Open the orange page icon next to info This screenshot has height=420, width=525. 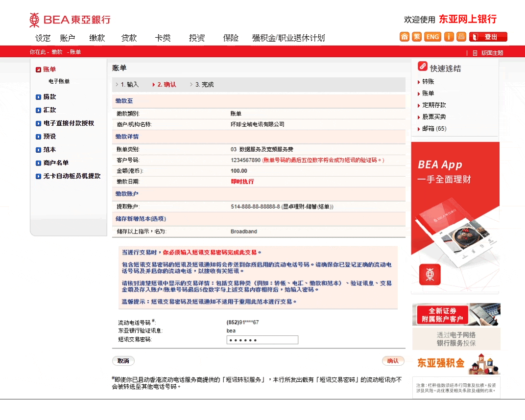click(461, 37)
